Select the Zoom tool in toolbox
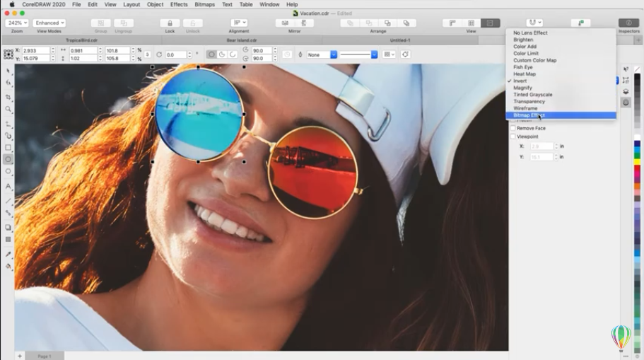Viewport: 644px width, 360px height. pos(8,110)
